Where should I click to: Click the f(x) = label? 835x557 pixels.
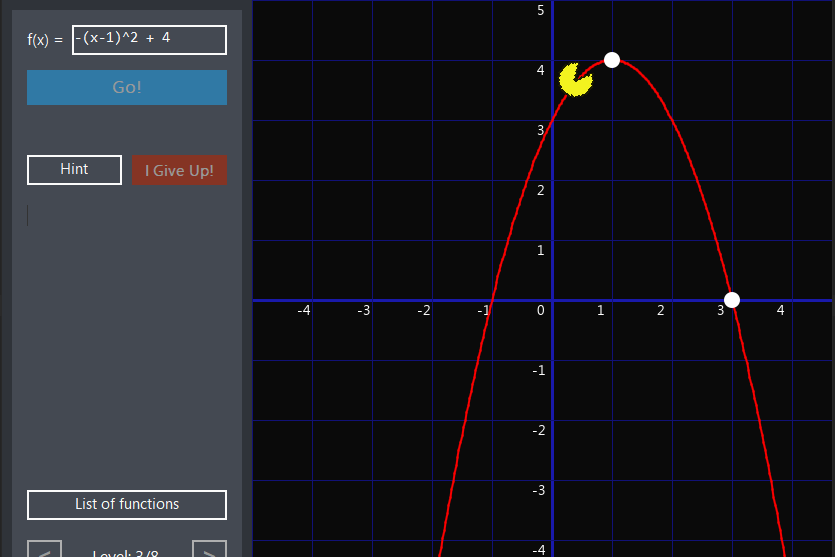[x=45, y=40]
